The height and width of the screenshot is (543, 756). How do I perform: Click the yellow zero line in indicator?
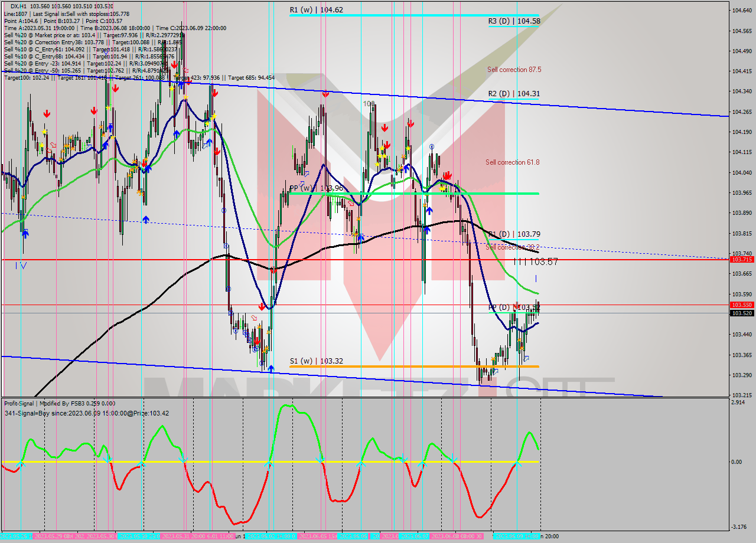(x=270, y=462)
